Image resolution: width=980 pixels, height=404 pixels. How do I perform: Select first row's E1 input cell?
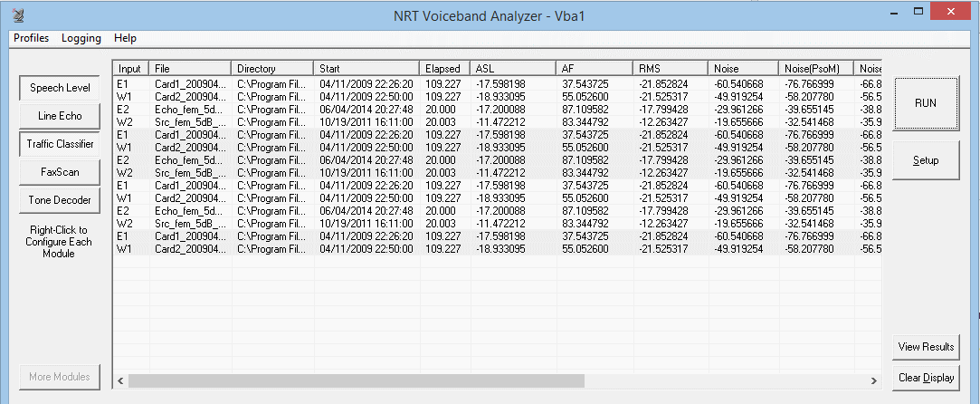coord(122,84)
